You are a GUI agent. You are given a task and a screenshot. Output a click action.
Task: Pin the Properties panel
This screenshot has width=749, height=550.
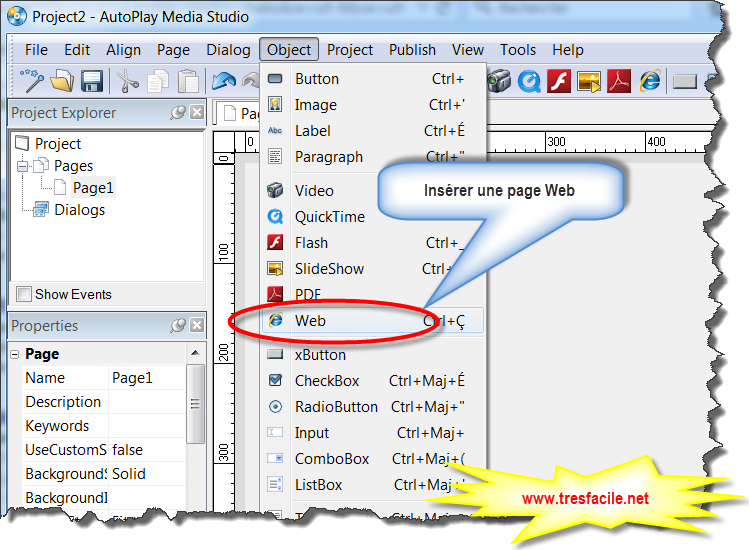tap(178, 325)
